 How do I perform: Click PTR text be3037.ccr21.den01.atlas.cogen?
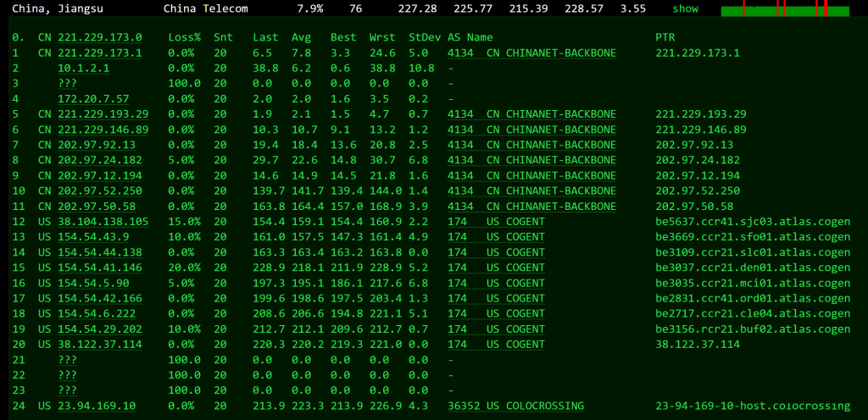(753, 268)
